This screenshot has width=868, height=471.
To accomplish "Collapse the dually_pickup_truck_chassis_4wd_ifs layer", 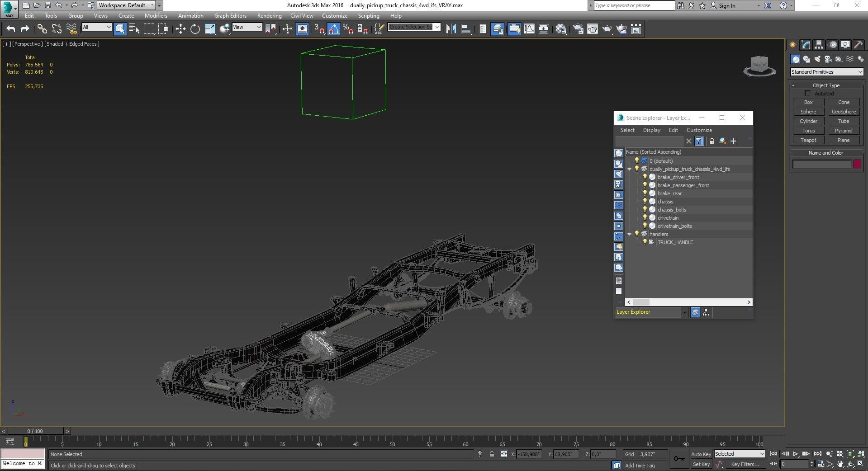I will point(629,169).
